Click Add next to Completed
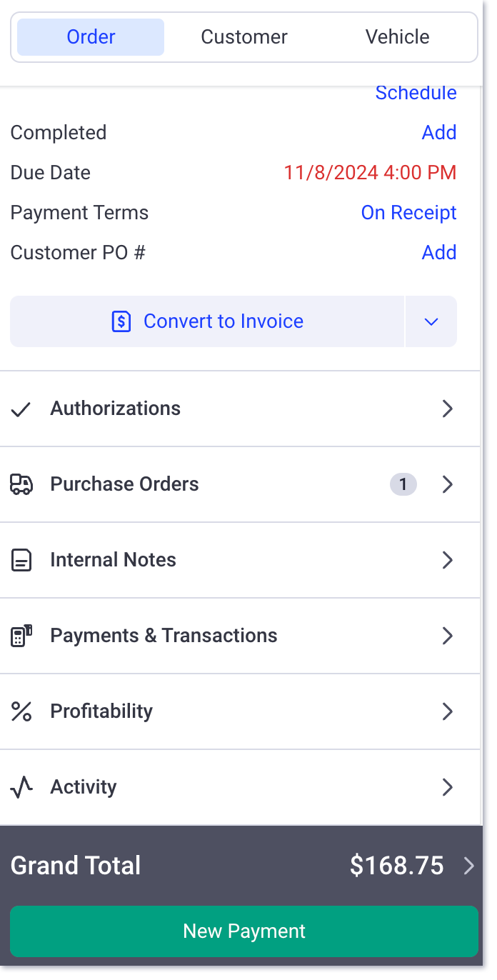This screenshot has height=980, width=497. tap(439, 133)
